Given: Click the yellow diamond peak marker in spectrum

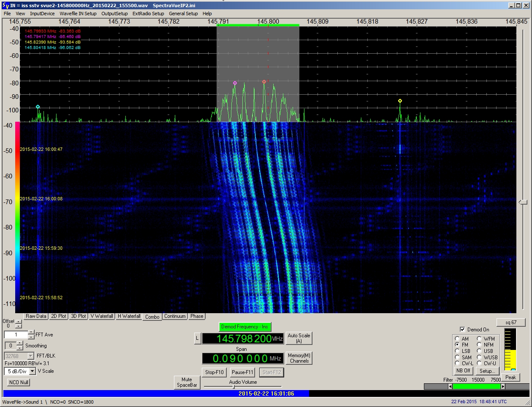Looking at the screenshot, I should click(x=400, y=101).
